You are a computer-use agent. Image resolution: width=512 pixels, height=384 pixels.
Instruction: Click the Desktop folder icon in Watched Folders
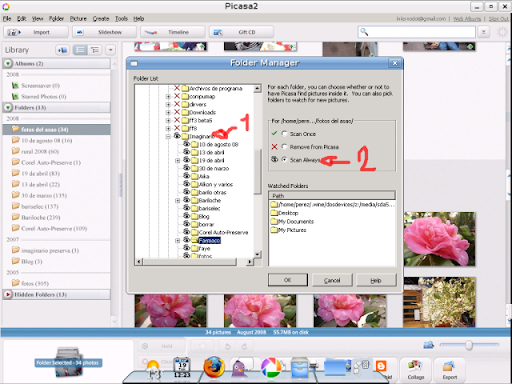click(274, 213)
